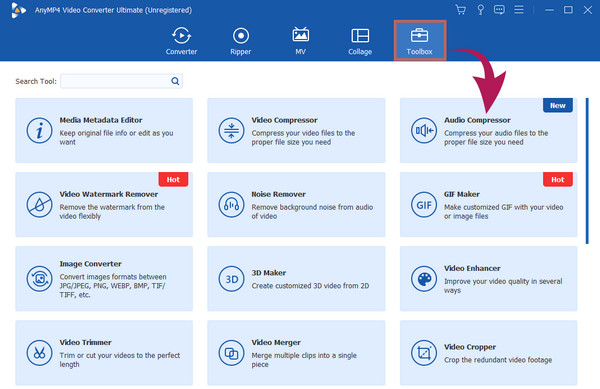This screenshot has width=600, height=389.
Task: Open Media Metadata Editor title
Action: 101,120
